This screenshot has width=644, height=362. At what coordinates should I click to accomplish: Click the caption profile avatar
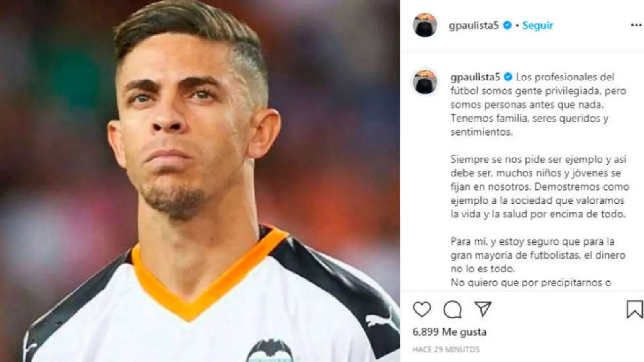point(425,82)
